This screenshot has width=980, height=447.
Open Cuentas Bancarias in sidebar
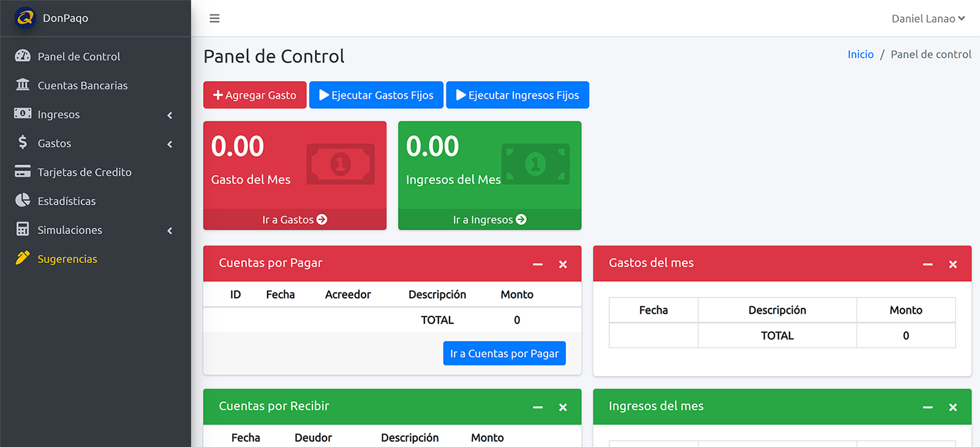click(x=96, y=85)
